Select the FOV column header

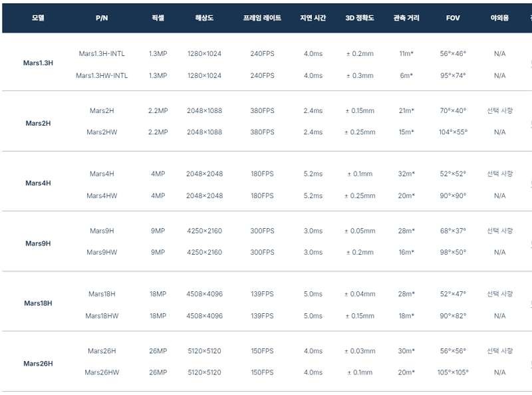(453, 18)
